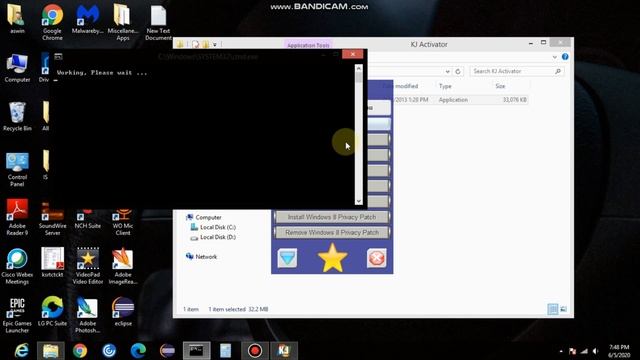Open Internet Explorer from taskbar
This screenshot has height=360, width=640.
coord(21,351)
